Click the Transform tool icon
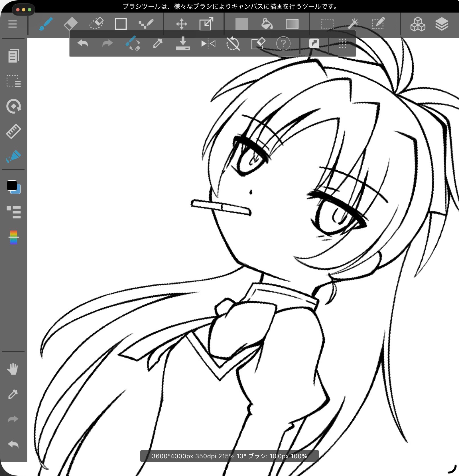Viewport: 459px width, 476px height. (x=206, y=24)
